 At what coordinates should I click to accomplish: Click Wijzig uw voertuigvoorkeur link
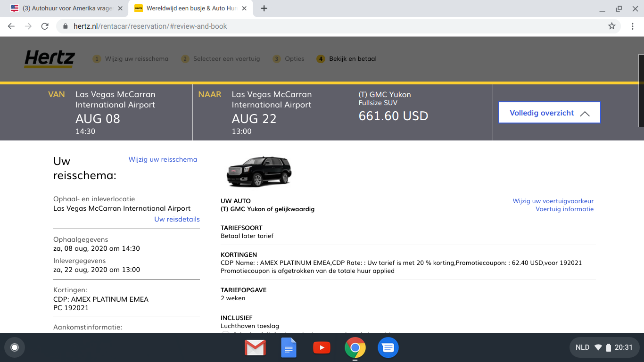[x=553, y=201]
